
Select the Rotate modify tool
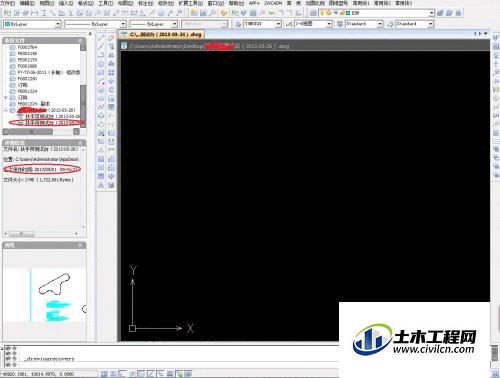111,90
